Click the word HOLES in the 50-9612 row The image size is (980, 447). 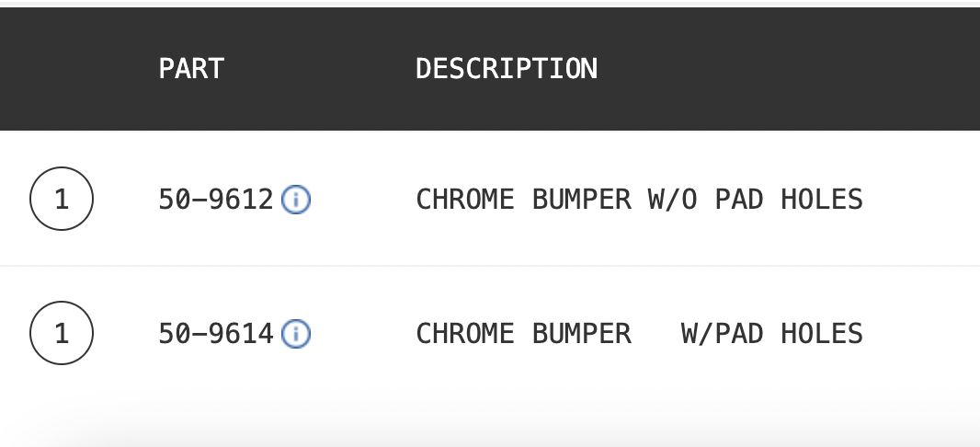click(x=822, y=201)
